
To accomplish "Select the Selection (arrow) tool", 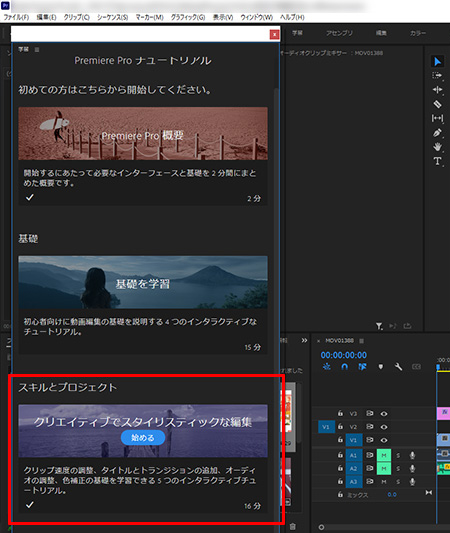I will [x=437, y=62].
